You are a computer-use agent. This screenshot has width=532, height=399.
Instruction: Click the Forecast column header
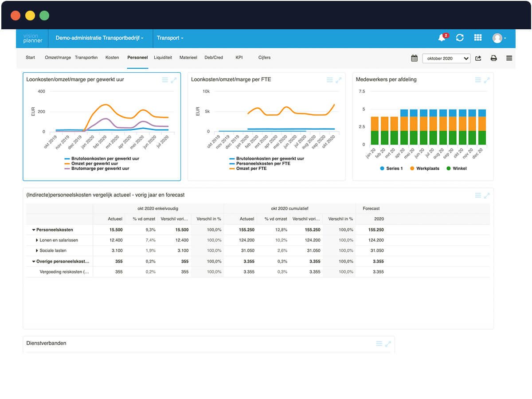point(371,208)
